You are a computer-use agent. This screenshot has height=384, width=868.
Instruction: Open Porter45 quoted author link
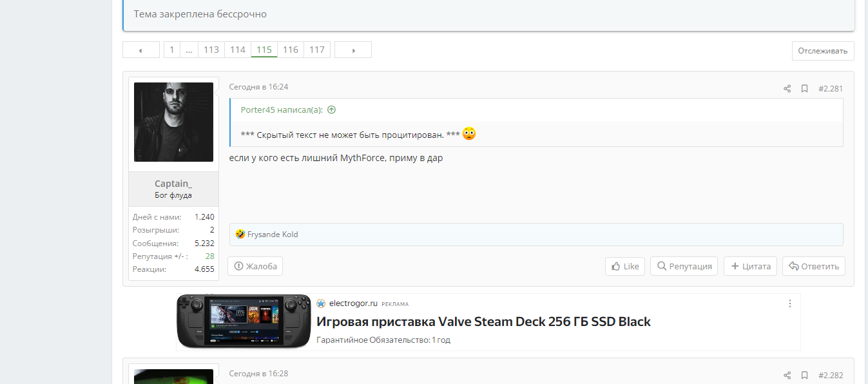[282, 110]
